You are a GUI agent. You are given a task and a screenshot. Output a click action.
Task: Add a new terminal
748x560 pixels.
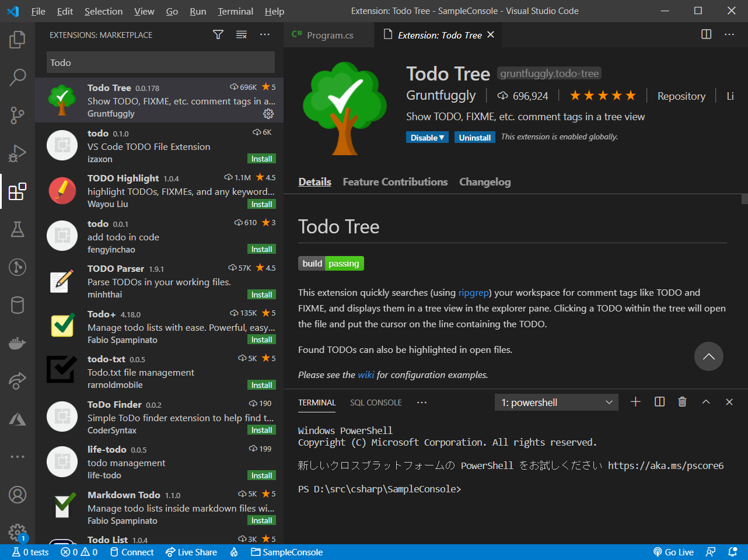click(636, 402)
